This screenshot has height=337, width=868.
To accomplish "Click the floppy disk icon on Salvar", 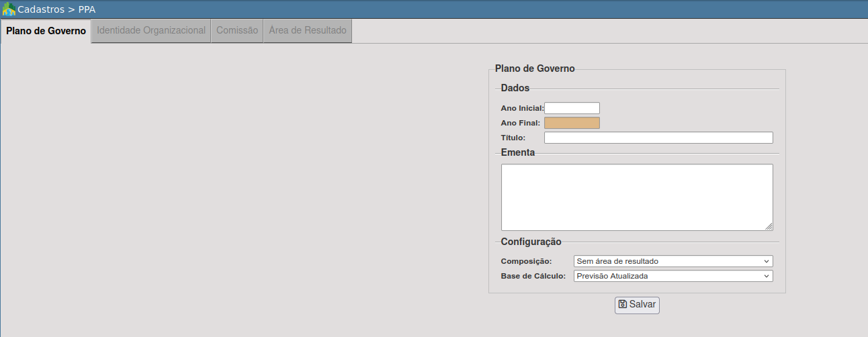I will 622,304.
